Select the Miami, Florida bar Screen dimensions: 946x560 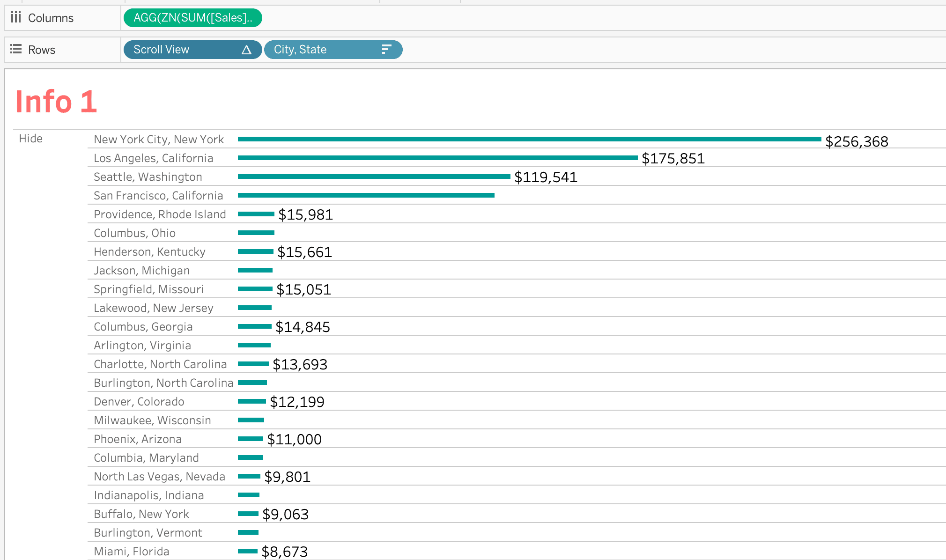tap(247, 551)
